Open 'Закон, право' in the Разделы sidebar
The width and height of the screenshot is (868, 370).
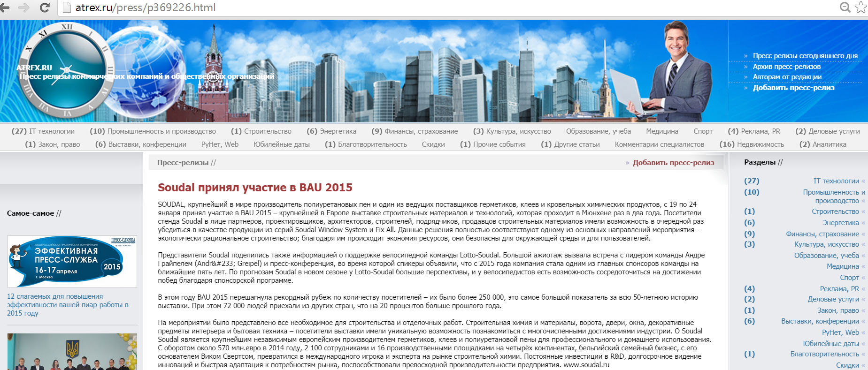click(838, 310)
